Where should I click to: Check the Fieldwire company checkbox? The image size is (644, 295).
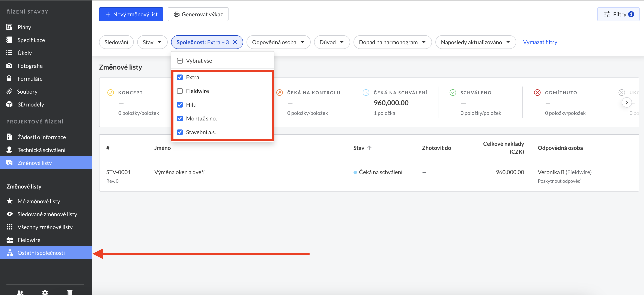[x=180, y=91]
